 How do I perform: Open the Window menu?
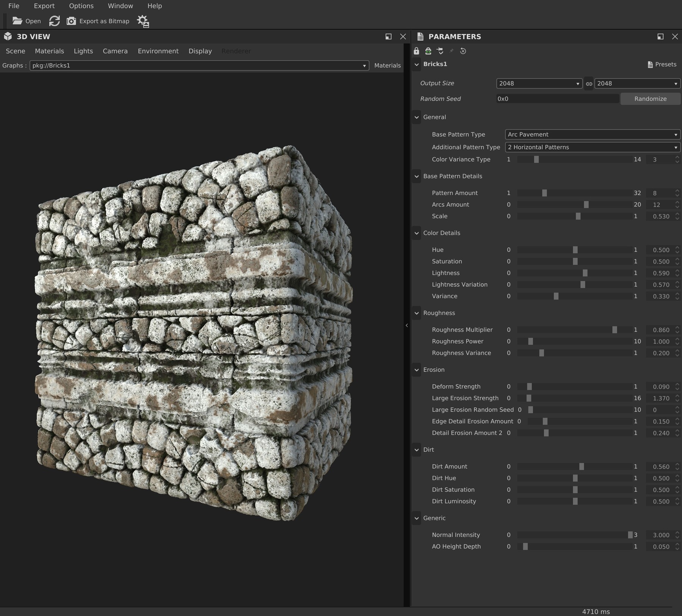coord(120,6)
